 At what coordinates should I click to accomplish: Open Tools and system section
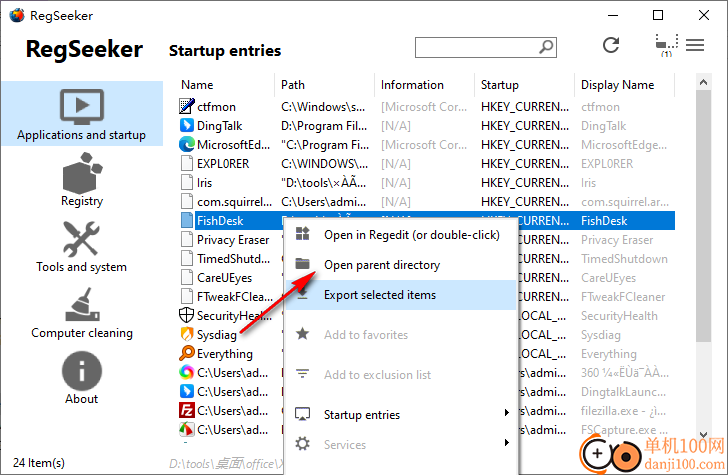[x=82, y=247]
